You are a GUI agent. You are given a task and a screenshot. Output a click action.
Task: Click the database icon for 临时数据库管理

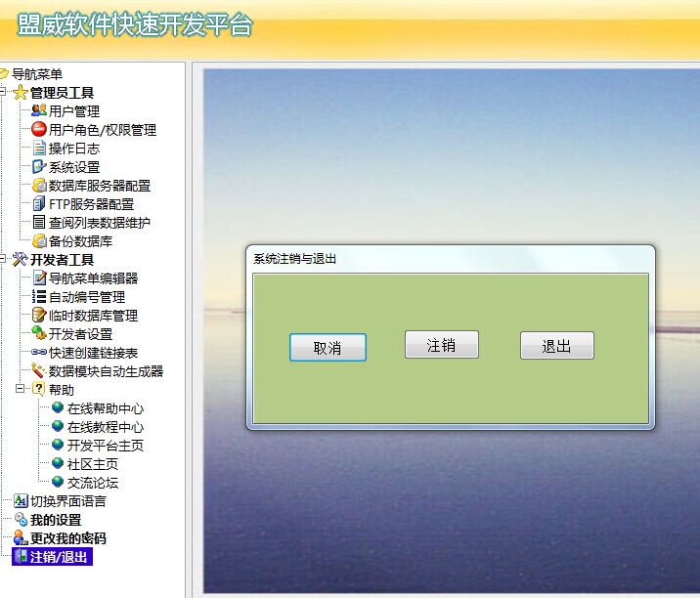39,315
